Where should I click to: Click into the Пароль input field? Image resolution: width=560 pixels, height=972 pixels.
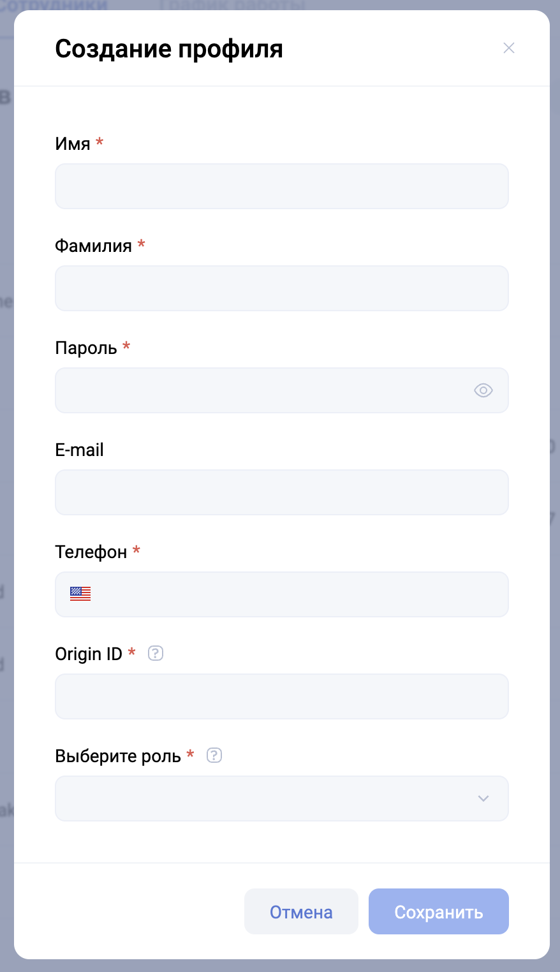pyautogui.click(x=262, y=390)
